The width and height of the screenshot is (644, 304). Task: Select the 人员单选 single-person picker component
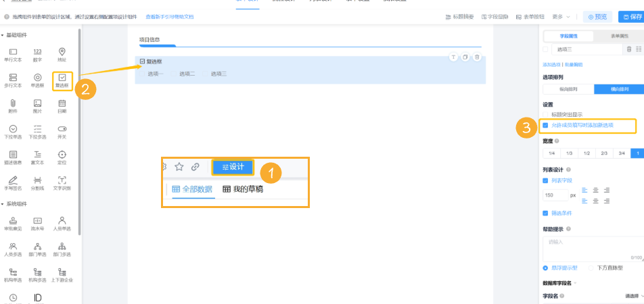62,224
